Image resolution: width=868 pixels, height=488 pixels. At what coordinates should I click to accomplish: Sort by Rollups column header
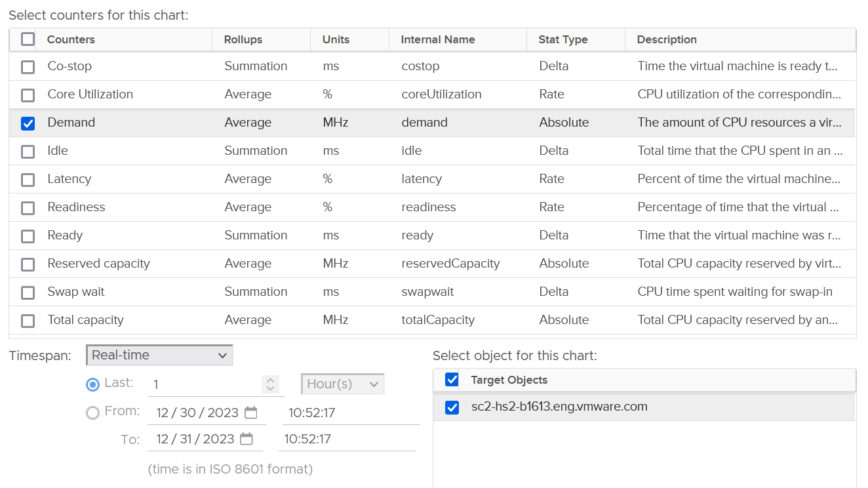click(x=243, y=39)
